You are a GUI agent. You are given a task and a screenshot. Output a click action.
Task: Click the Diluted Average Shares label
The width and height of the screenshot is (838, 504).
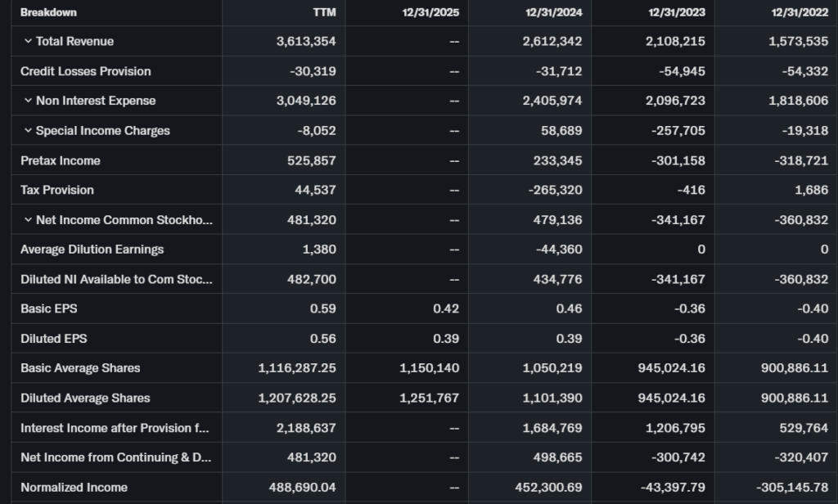pyautogui.click(x=85, y=398)
